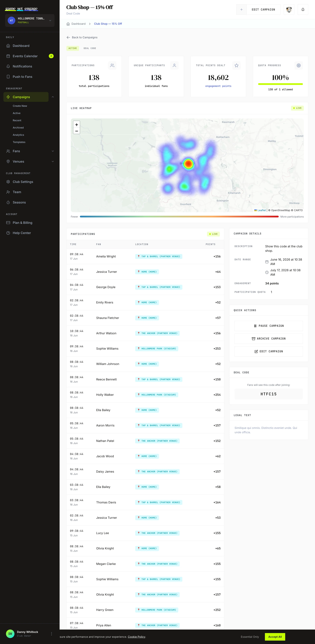Zoom in on the heatmap
Screen dimensions: 315x644
point(77,125)
